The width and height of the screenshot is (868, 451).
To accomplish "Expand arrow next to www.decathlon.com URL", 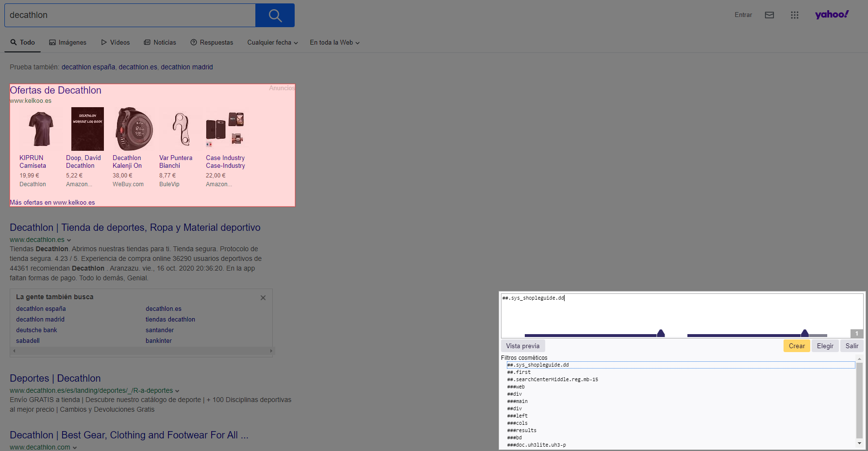I will click(x=75, y=448).
